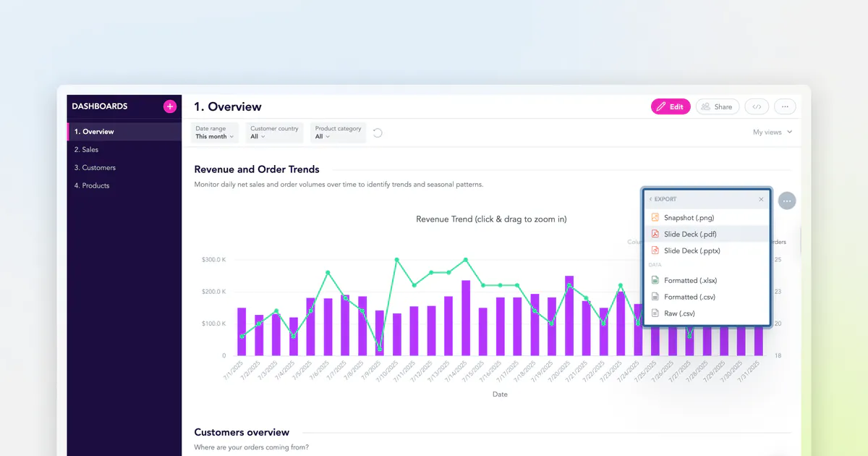The height and width of the screenshot is (456, 868).
Task: Click the chart's round ellipsis menu button
Action: (x=787, y=200)
